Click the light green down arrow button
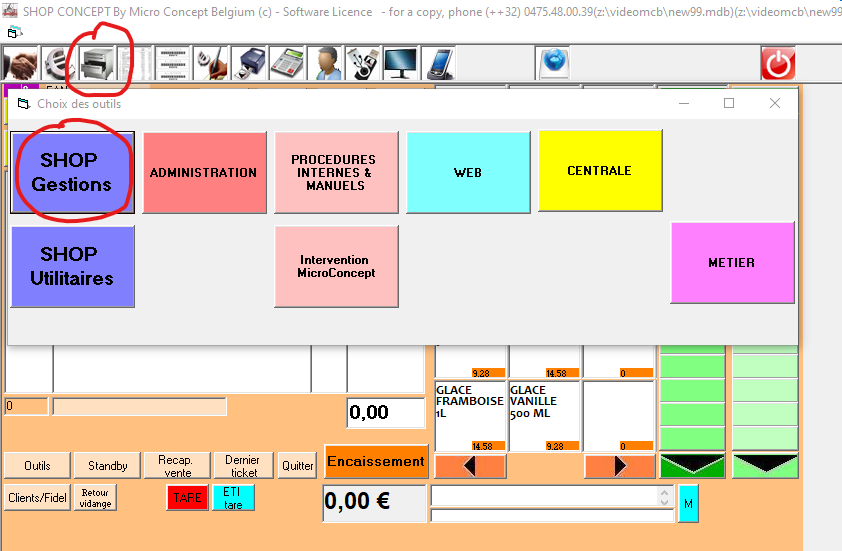Viewport: 842px width, 551px height. click(x=765, y=466)
